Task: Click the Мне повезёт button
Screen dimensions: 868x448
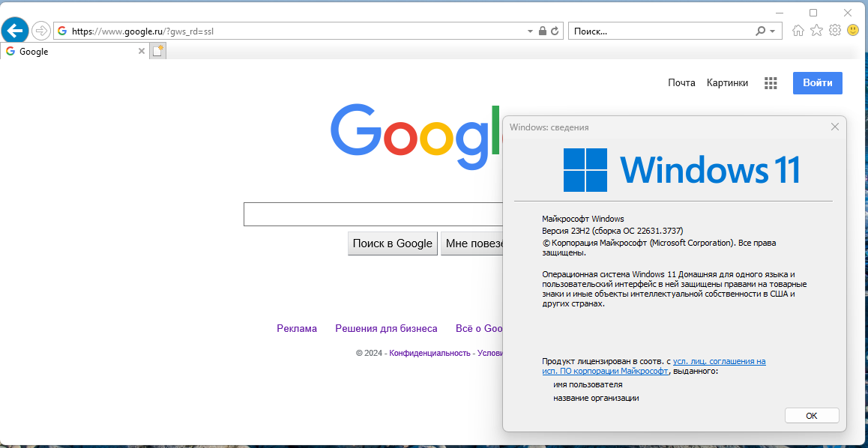Action: pos(471,243)
